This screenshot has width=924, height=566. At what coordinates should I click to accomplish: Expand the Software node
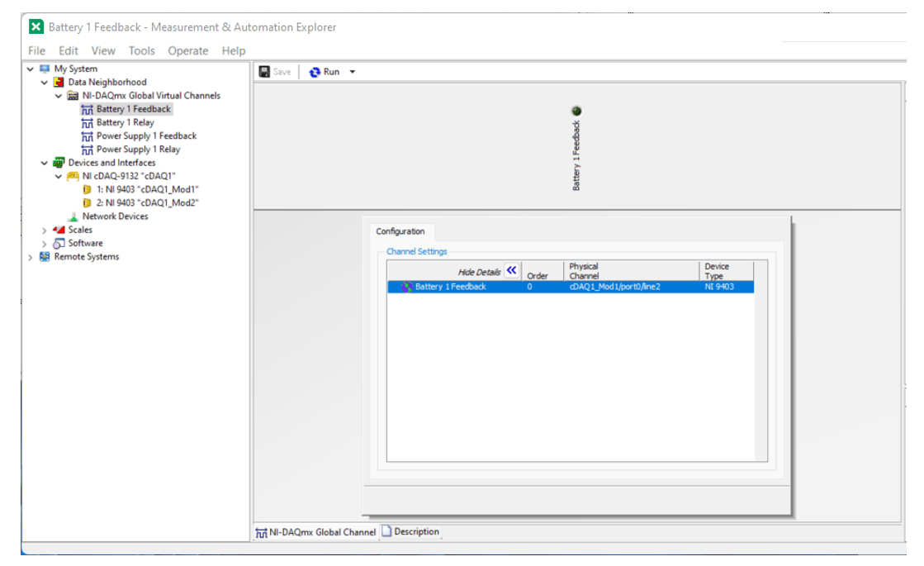tap(45, 244)
